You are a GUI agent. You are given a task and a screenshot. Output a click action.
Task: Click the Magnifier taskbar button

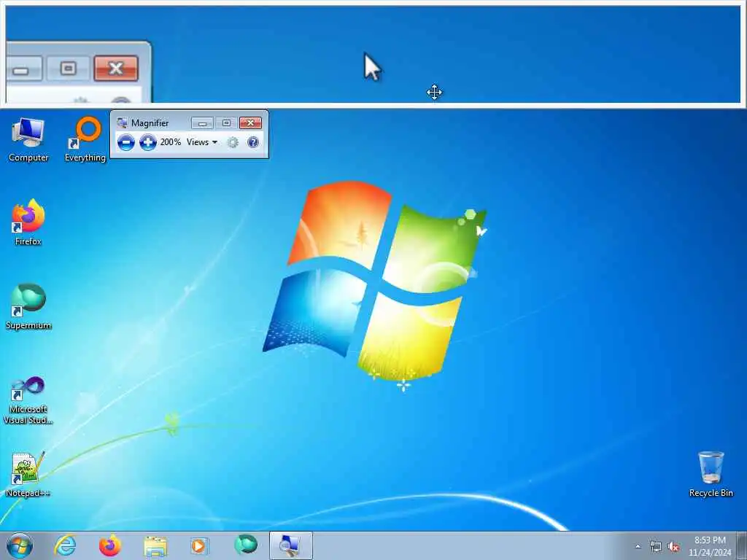coord(290,545)
